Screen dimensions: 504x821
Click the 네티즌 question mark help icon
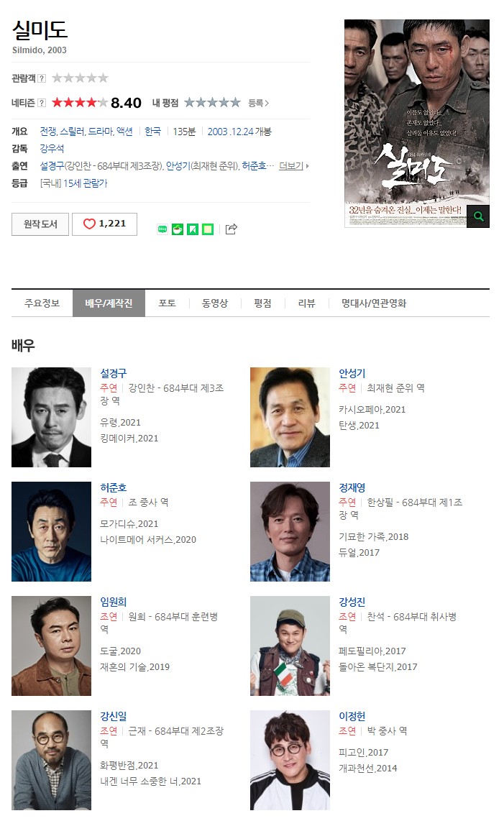(42, 103)
